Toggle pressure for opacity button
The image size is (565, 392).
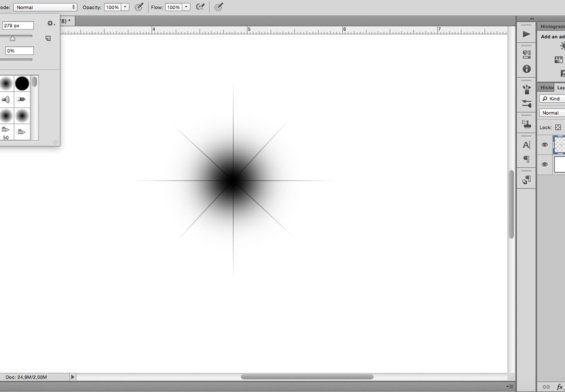(139, 7)
